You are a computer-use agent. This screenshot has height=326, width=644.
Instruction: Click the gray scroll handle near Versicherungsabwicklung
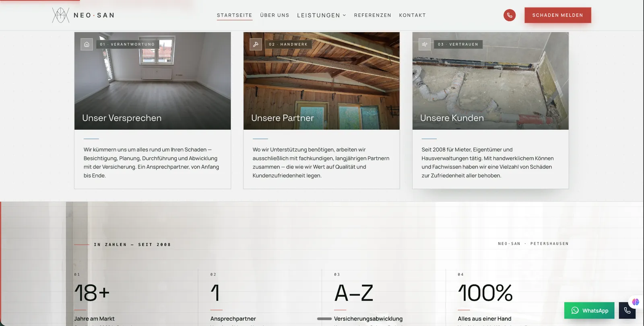(x=324, y=319)
